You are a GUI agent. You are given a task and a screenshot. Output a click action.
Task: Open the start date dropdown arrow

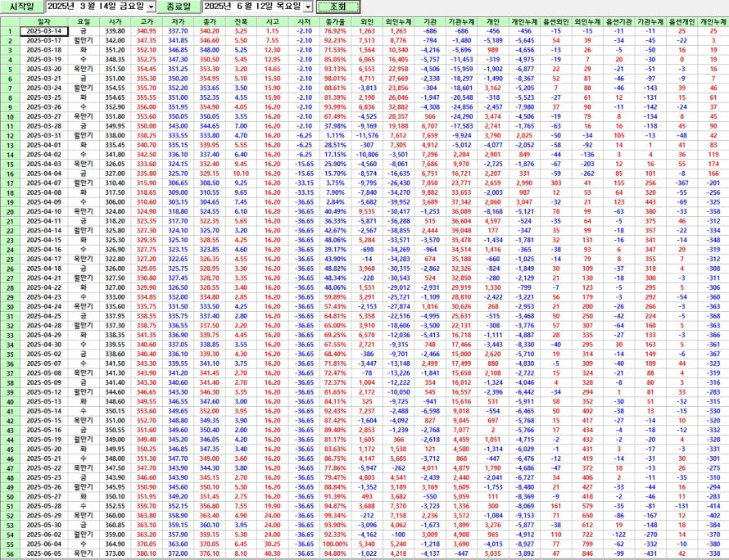[x=151, y=7]
